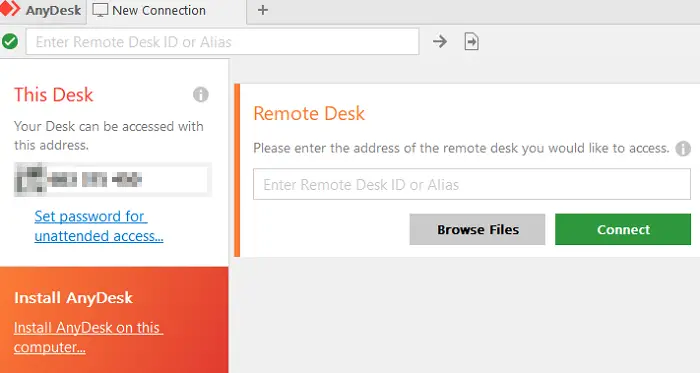Open Install AnyDesk on this computer link
Image resolution: width=700 pixels, height=373 pixels.
pyautogui.click(x=88, y=337)
